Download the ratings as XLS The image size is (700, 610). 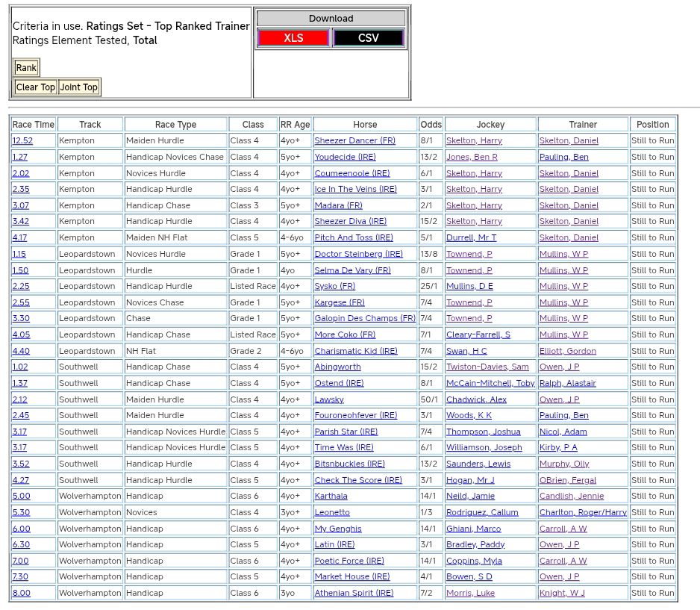pyautogui.click(x=293, y=38)
